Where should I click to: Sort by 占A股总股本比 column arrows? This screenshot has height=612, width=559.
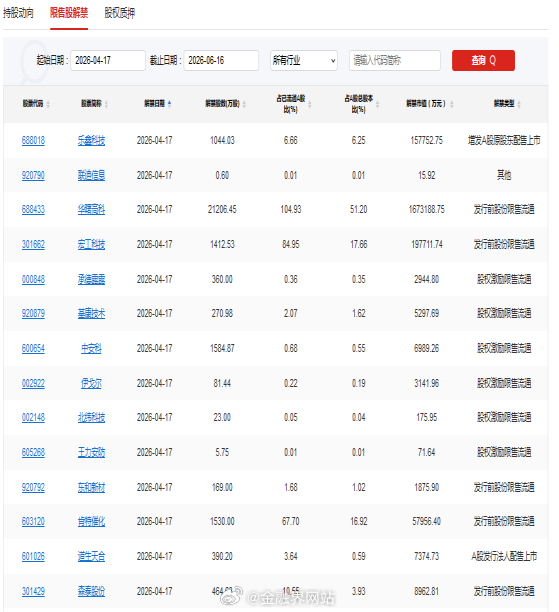pyautogui.click(x=377, y=104)
